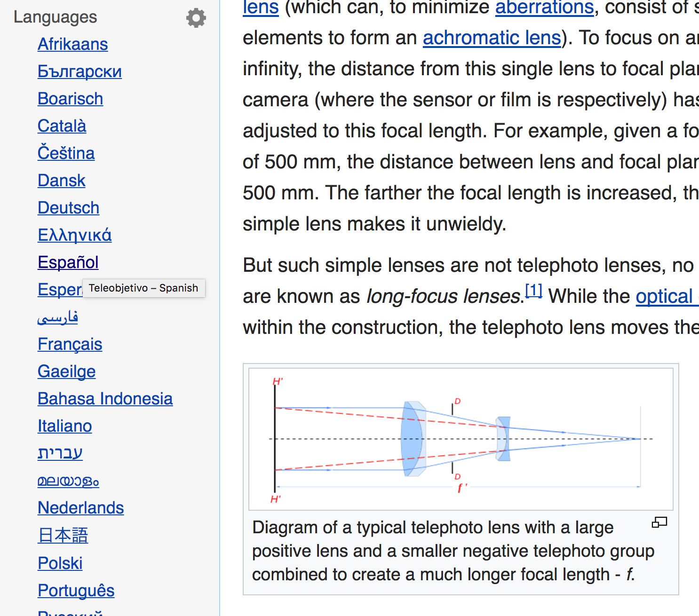Screen dimensions: 699x616
Task: Switch to the Afrikaans article
Action: (x=73, y=44)
